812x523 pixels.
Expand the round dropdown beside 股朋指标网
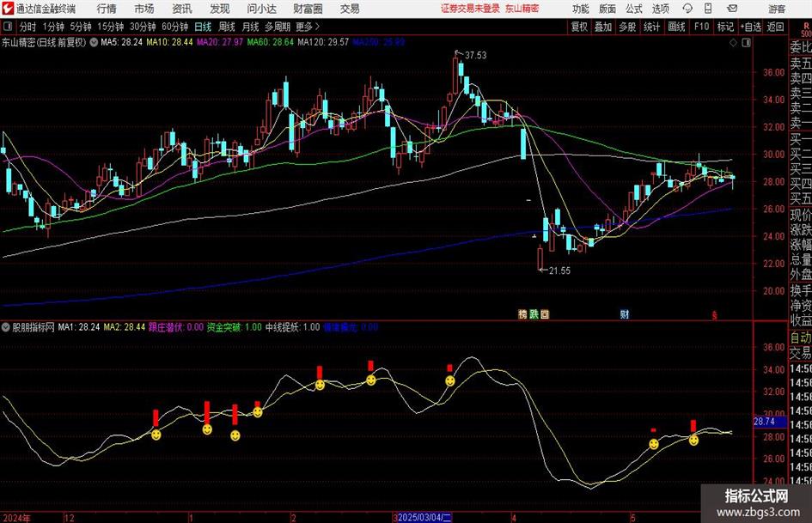(6, 327)
